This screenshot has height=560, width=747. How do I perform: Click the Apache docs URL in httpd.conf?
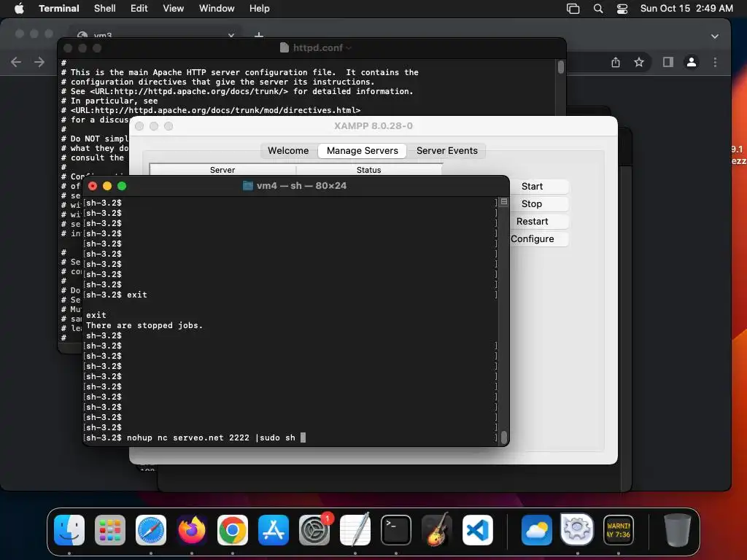pyautogui.click(x=189, y=91)
